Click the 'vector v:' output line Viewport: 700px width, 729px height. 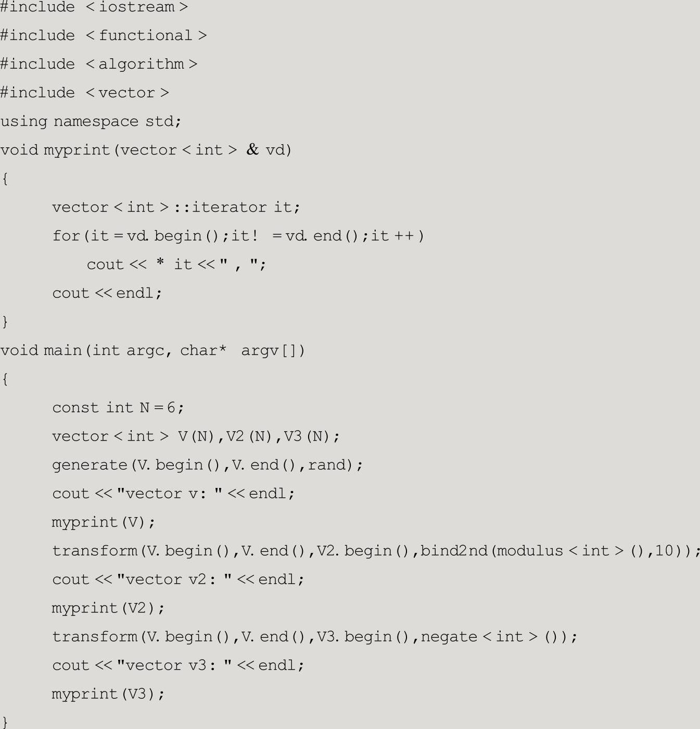173,494
